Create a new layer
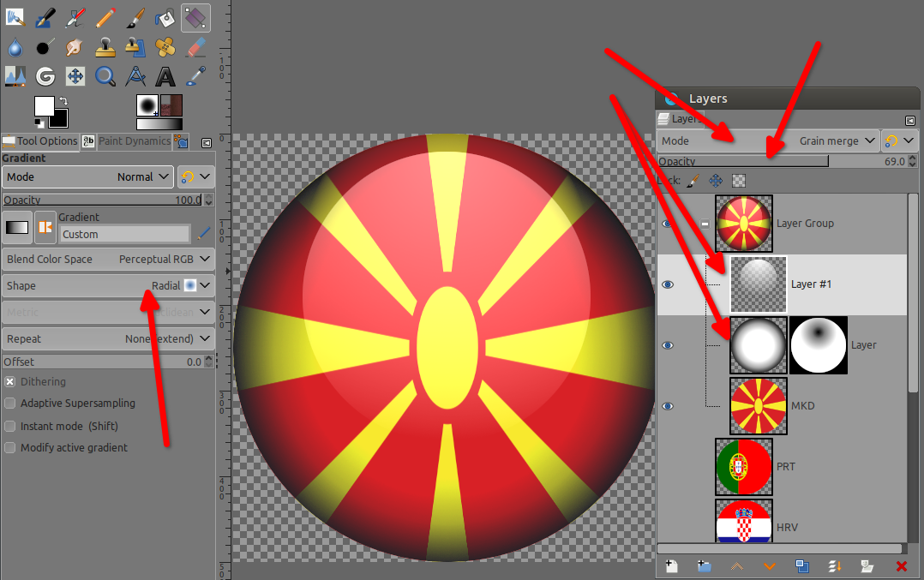 (x=671, y=566)
